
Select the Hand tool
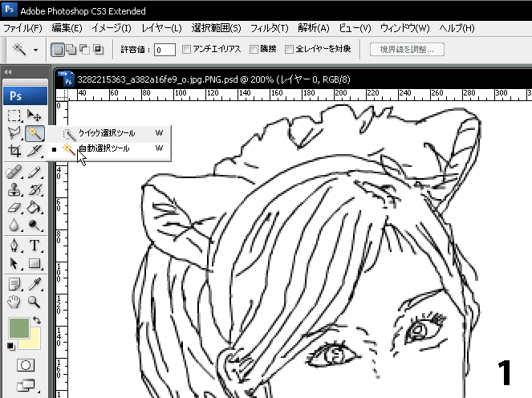[14, 302]
